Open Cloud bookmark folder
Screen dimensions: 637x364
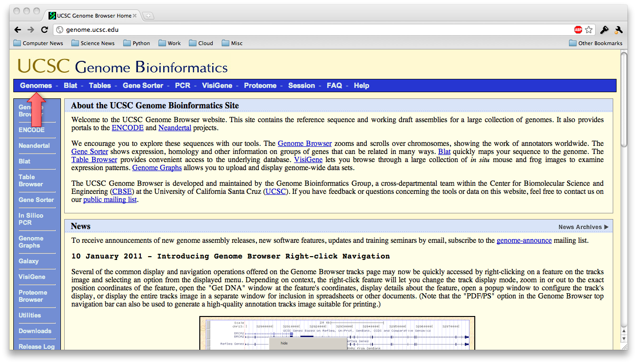(x=201, y=43)
